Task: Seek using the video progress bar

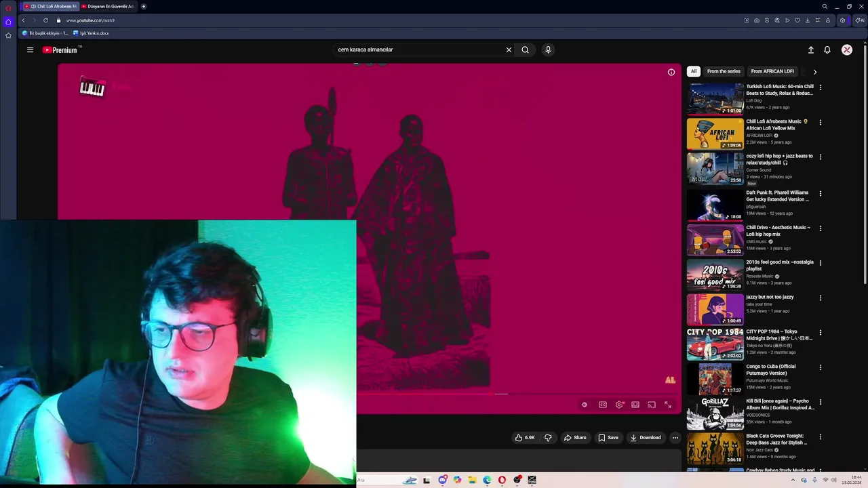Action: click(519, 393)
